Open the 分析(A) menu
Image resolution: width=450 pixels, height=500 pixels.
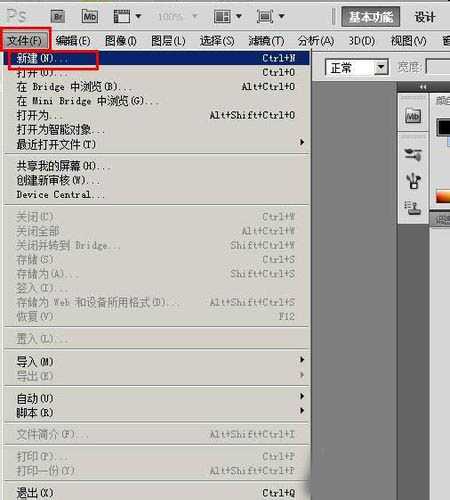point(316,41)
